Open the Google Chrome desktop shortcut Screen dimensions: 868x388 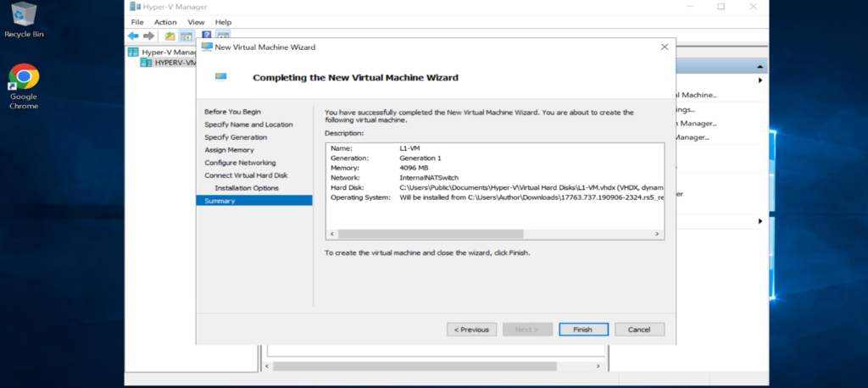pyautogui.click(x=24, y=86)
